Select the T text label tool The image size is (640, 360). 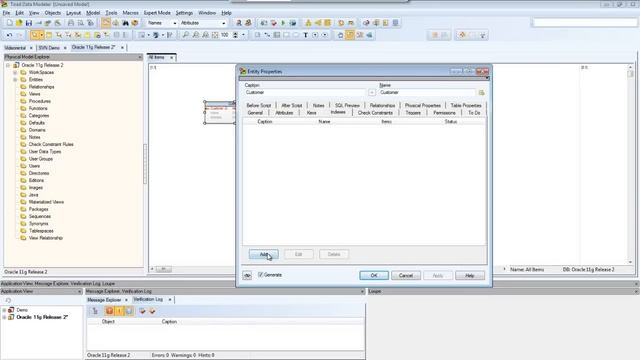pos(305,35)
